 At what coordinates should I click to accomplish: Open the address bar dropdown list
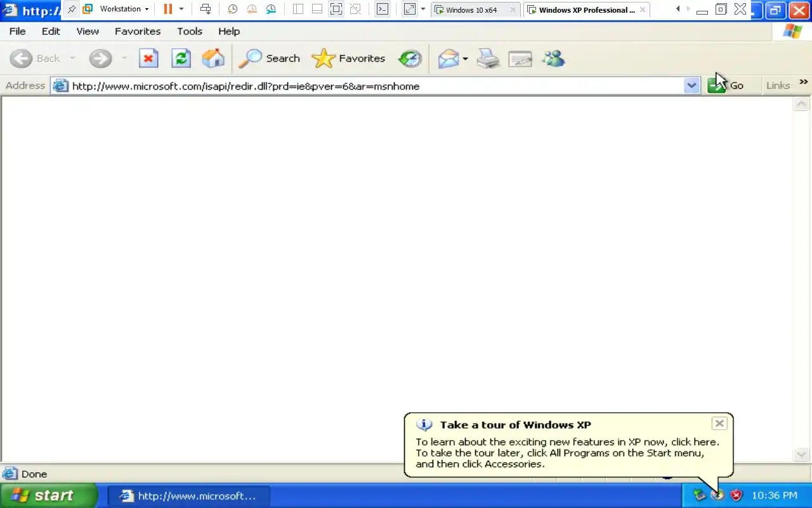click(x=691, y=86)
